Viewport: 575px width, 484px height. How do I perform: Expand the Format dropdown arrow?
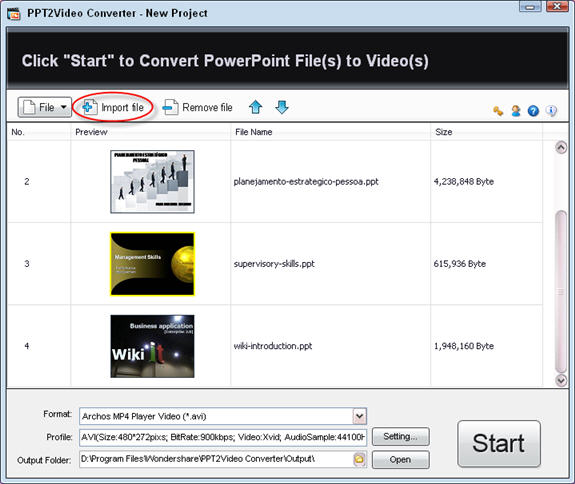click(x=359, y=416)
